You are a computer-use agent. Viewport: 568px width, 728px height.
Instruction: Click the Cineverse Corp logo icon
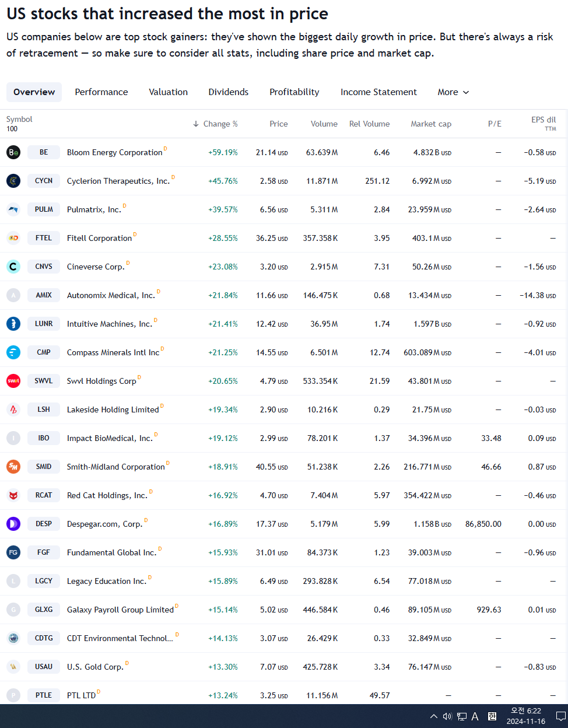[x=13, y=267]
